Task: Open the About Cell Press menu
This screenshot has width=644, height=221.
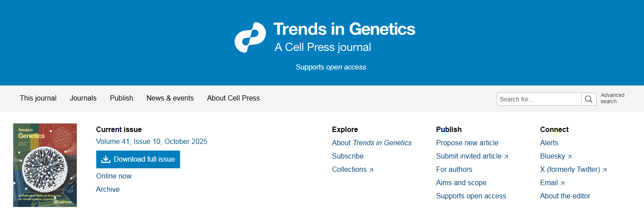Action: [x=233, y=98]
